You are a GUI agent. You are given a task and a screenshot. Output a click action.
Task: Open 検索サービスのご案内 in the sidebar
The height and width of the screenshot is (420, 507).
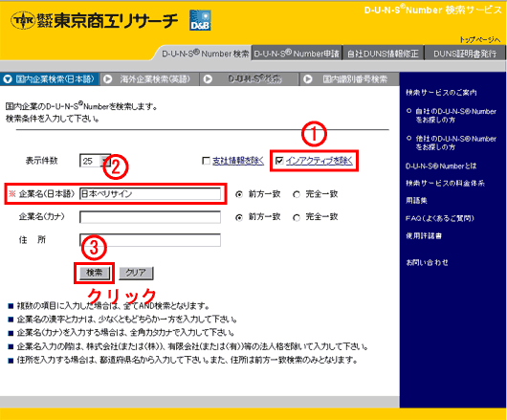441,93
